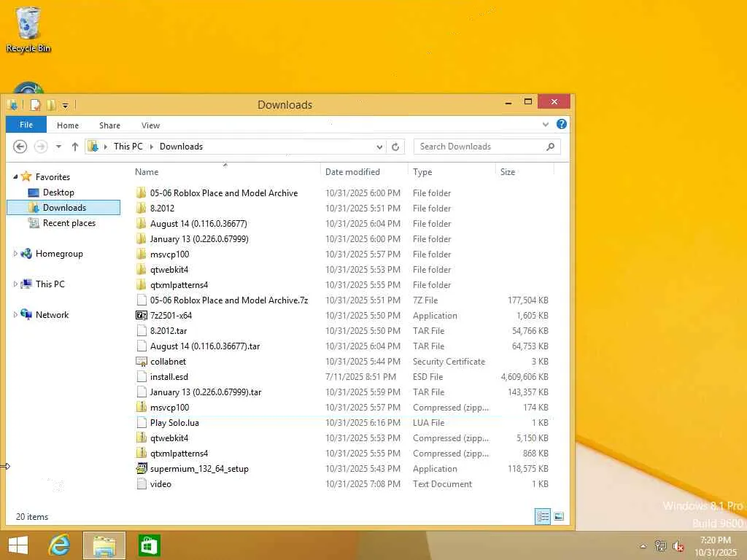Go back with the Back arrow

[20, 147]
